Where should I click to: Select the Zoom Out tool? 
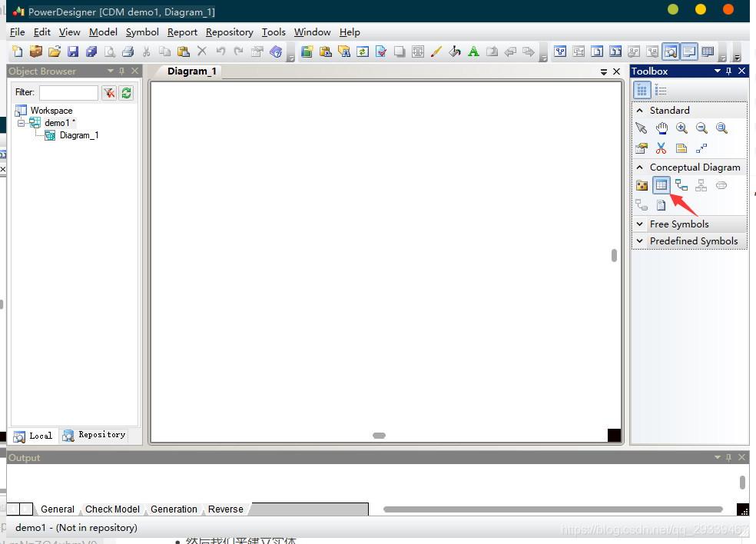pyautogui.click(x=701, y=128)
